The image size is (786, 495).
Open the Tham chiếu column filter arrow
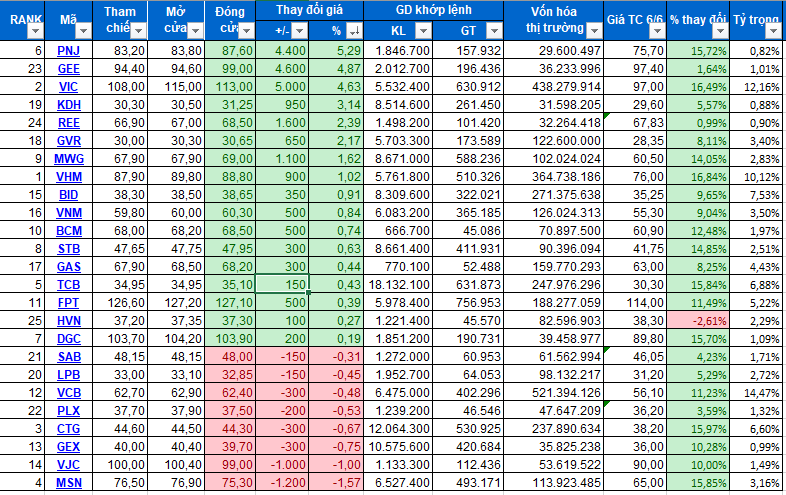138,32
